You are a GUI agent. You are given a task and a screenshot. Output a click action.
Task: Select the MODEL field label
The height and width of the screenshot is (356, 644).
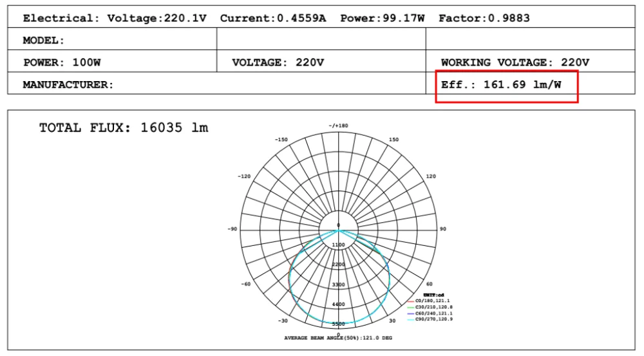point(44,41)
